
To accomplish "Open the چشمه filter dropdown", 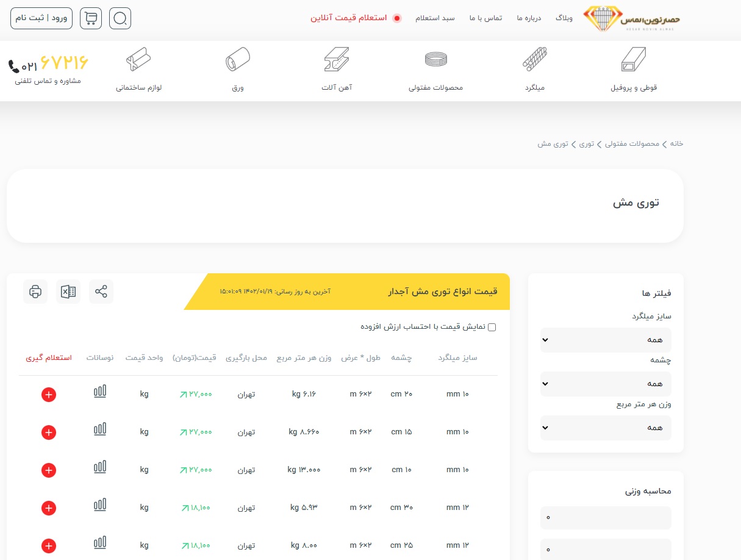I will coord(606,384).
